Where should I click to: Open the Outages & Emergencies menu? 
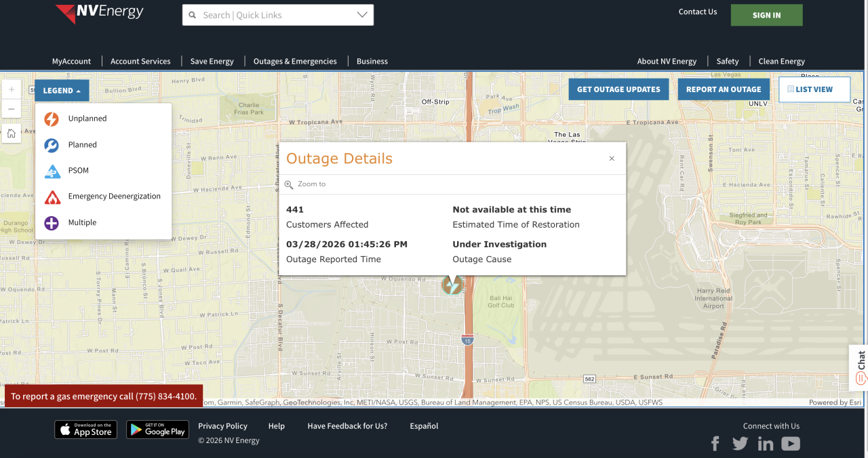[x=295, y=61]
